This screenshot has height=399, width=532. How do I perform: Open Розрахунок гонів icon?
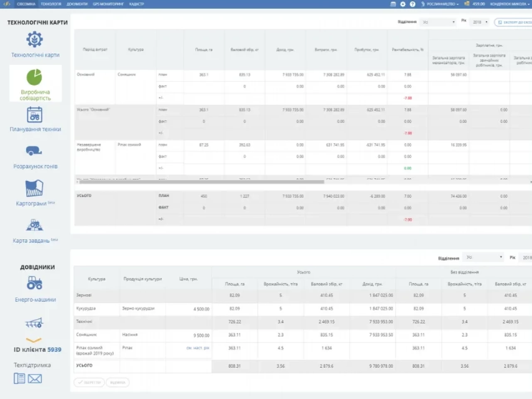(34, 151)
